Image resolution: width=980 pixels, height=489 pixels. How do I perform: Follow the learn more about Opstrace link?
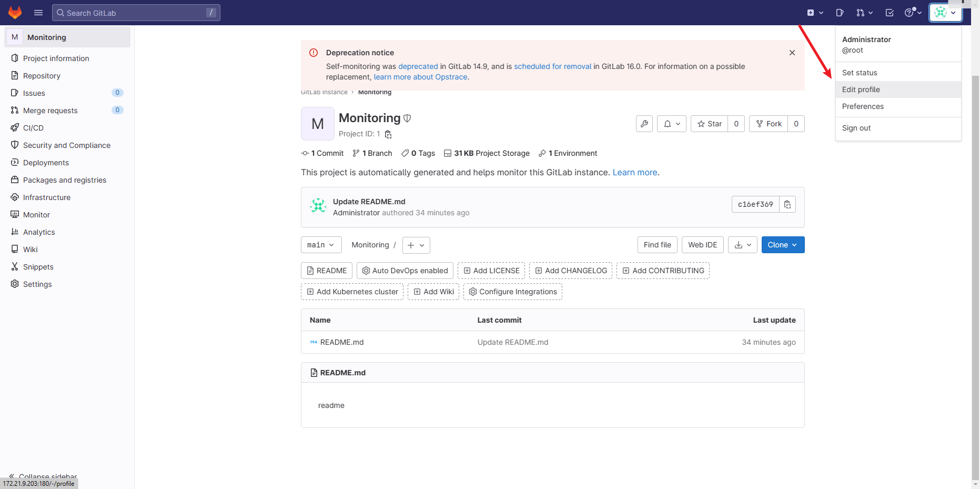pos(420,77)
